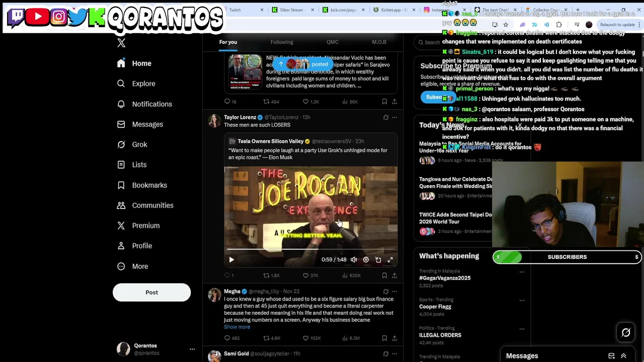Bookmark the Megha post
This screenshot has width=644, height=362.
(x=384, y=338)
